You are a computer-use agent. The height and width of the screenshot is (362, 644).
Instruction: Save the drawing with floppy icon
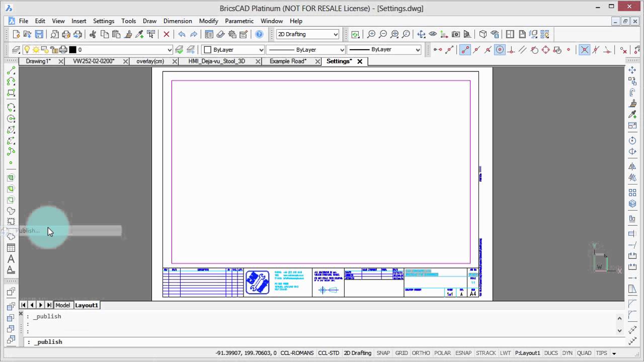[x=39, y=34]
